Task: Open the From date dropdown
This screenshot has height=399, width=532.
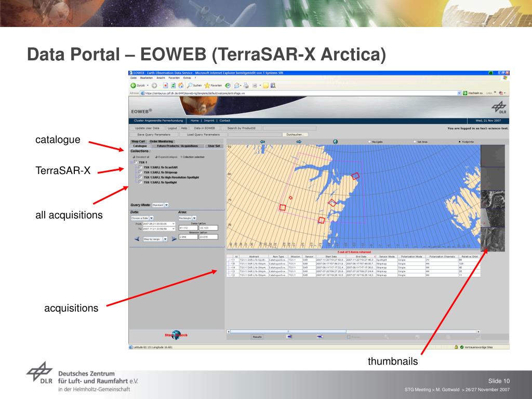Action: click(174, 224)
